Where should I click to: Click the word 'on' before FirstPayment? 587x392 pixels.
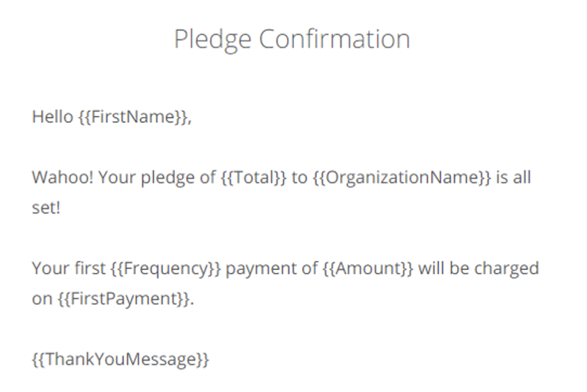tap(42, 299)
